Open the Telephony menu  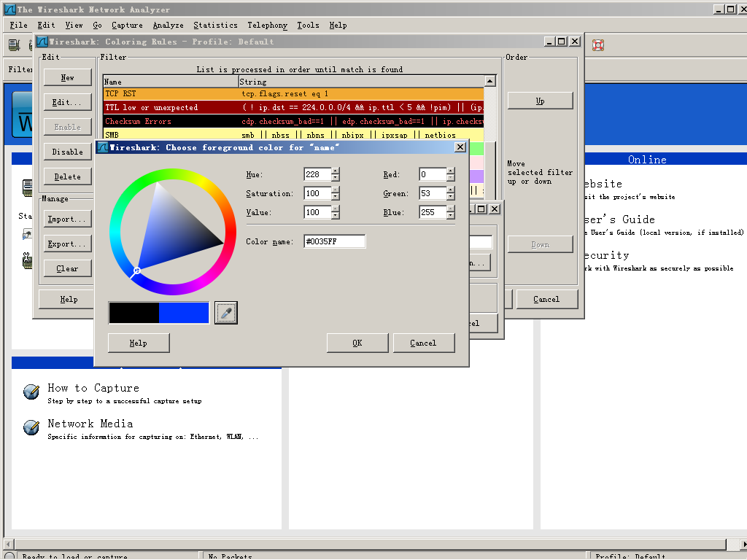coord(267,26)
